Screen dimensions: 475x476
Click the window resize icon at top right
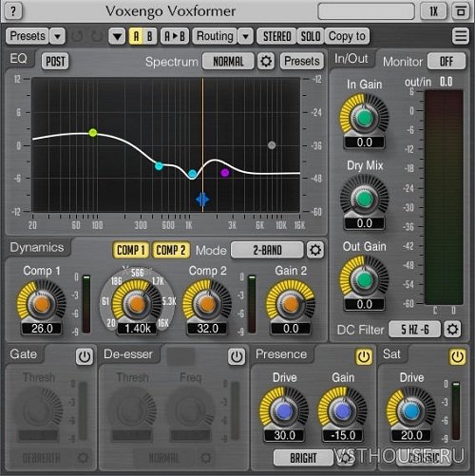pos(461,11)
